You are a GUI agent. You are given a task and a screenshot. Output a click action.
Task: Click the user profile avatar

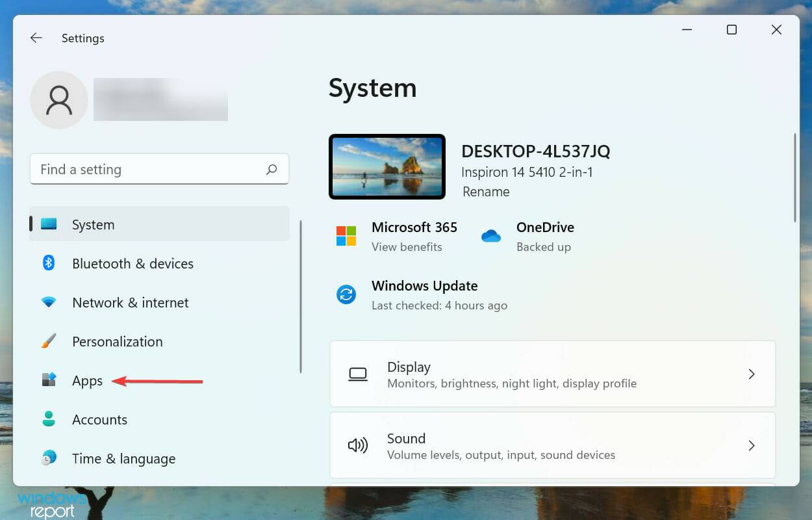[58, 99]
